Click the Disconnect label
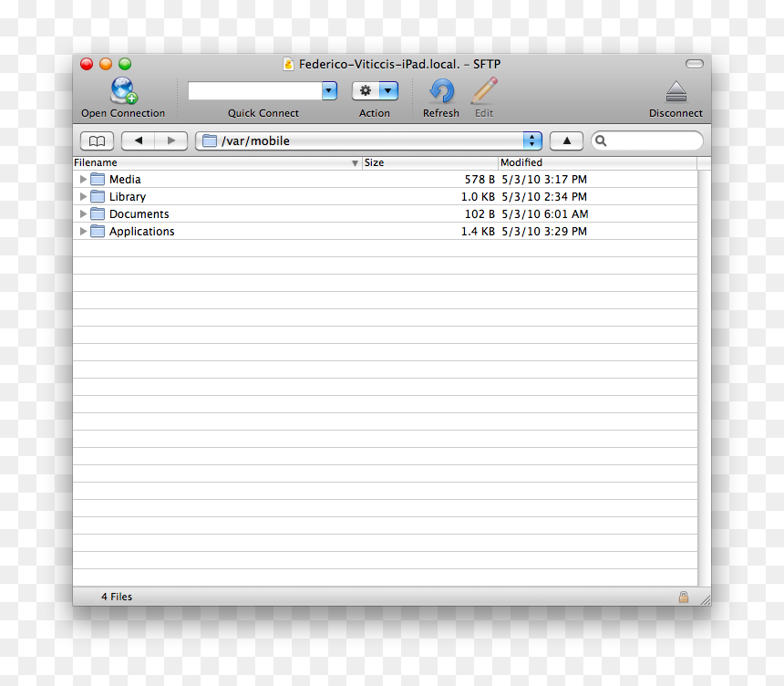 pyautogui.click(x=676, y=113)
